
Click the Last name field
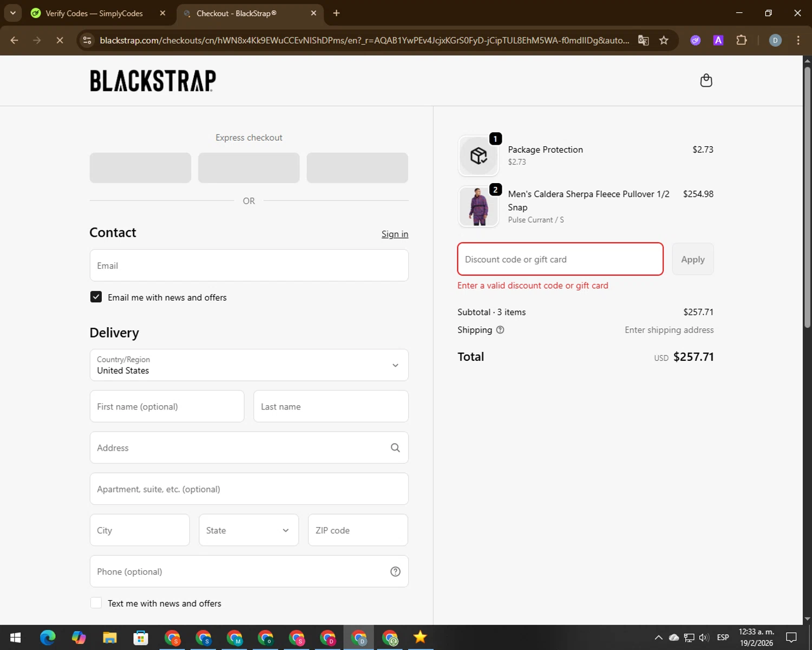[331, 406]
